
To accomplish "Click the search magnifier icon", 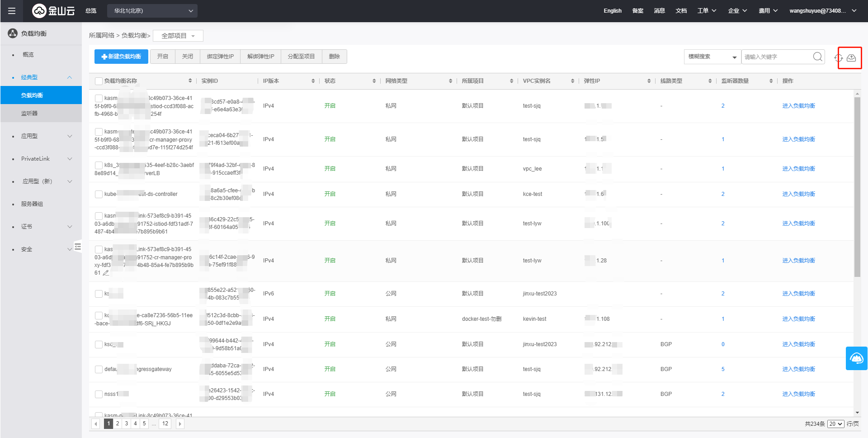I will (817, 57).
